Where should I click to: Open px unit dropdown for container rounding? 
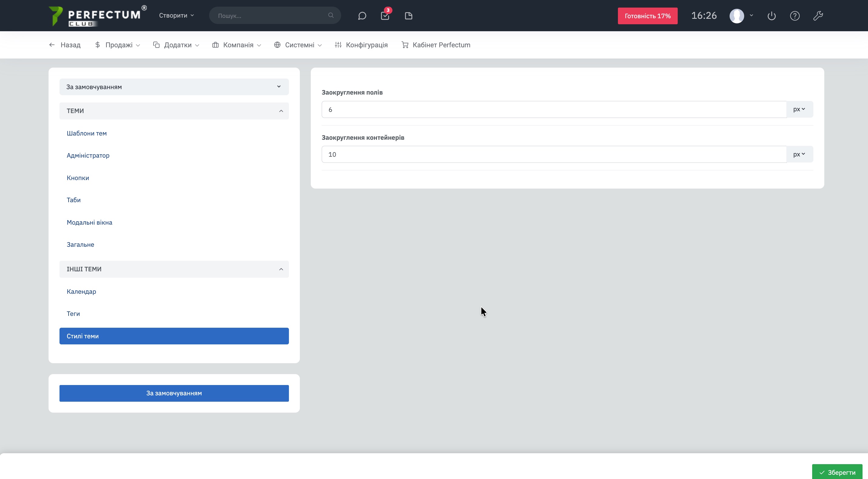(799, 154)
